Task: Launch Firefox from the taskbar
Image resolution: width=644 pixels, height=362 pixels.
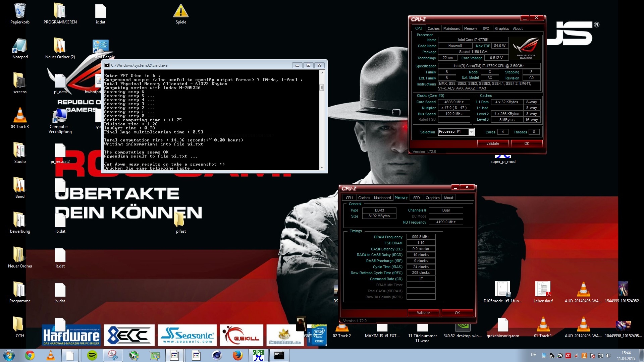Action: [238, 355]
